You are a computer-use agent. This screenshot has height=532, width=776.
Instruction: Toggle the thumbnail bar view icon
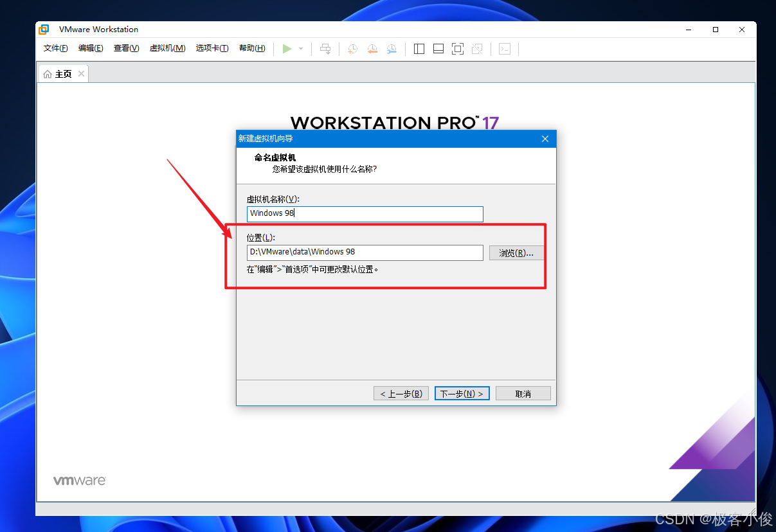[438, 49]
